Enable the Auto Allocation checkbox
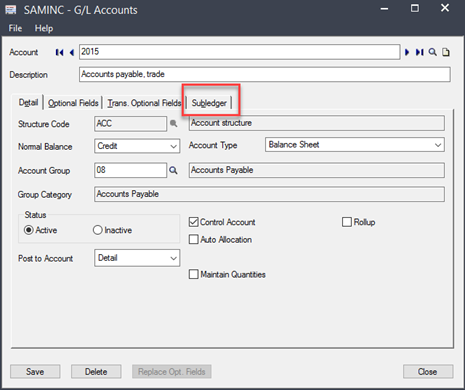Screen dimensions: 465x390 pos(193,239)
